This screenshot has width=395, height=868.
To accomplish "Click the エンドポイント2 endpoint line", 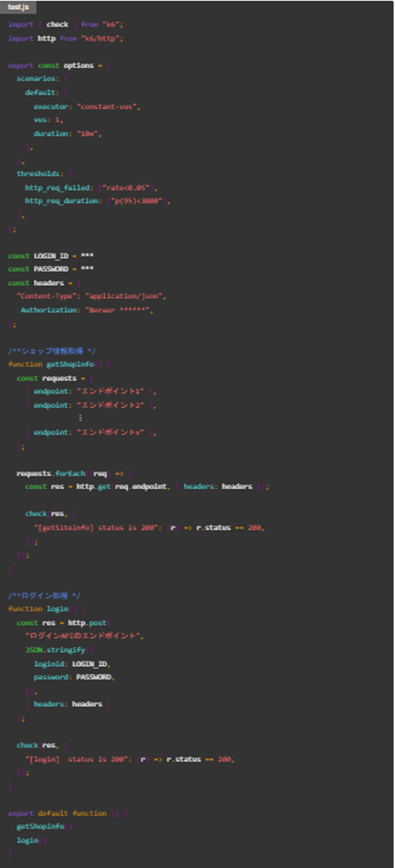I will coord(91,405).
